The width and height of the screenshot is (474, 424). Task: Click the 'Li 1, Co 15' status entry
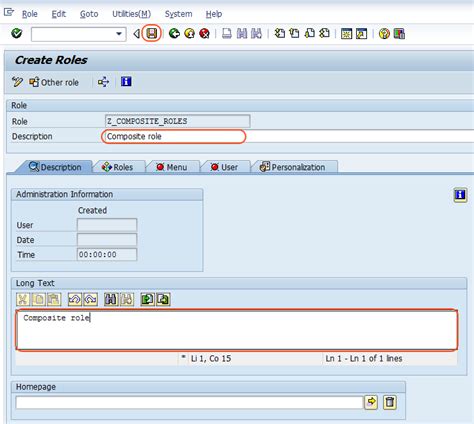[211, 358]
